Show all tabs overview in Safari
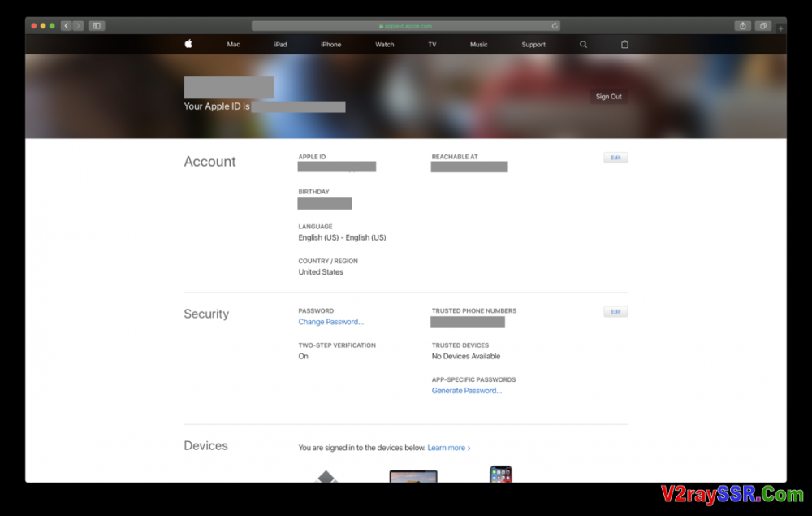The image size is (812, 516). pyautogui.click(x=763, y=26)
